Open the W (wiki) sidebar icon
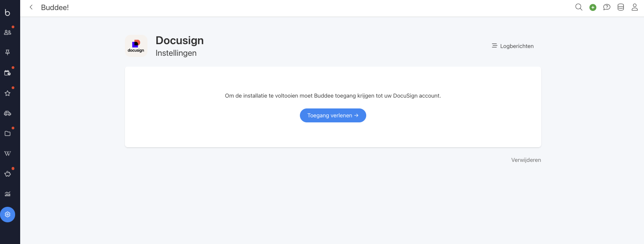Image resolution: width=644 pixels, height=244 pixels. click(7, 154)
